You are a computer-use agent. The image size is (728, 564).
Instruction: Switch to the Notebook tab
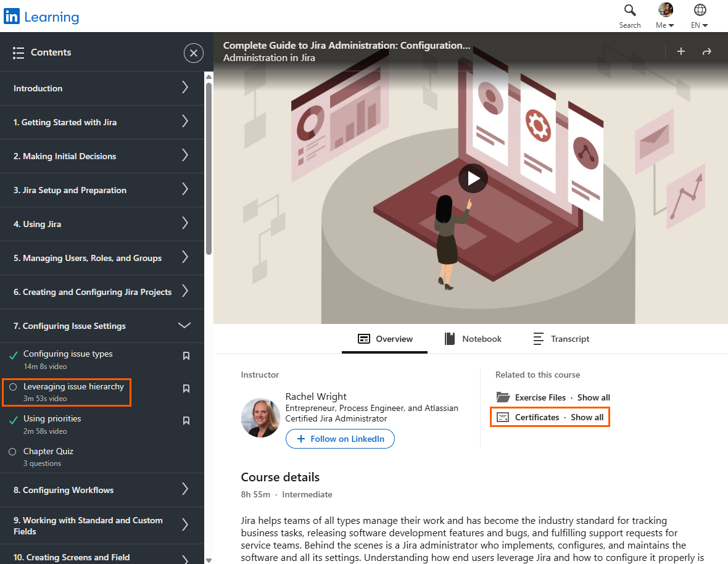[473, 339]
